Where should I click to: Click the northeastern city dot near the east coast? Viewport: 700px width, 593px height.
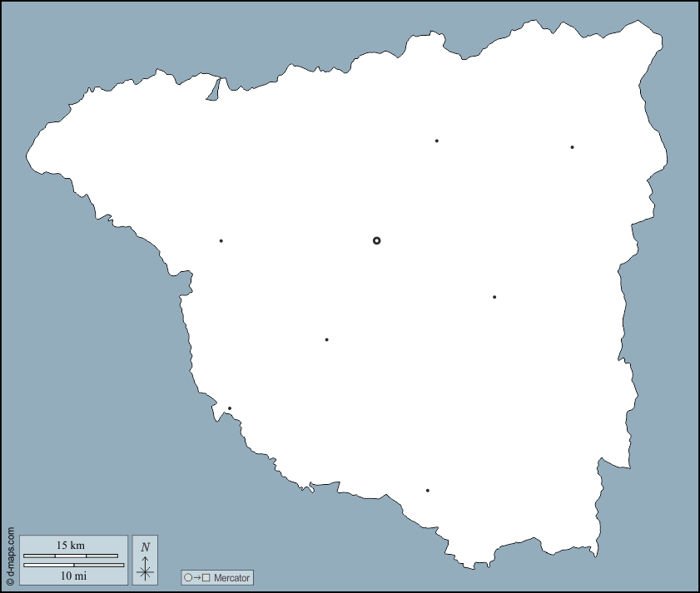(572, 147)
